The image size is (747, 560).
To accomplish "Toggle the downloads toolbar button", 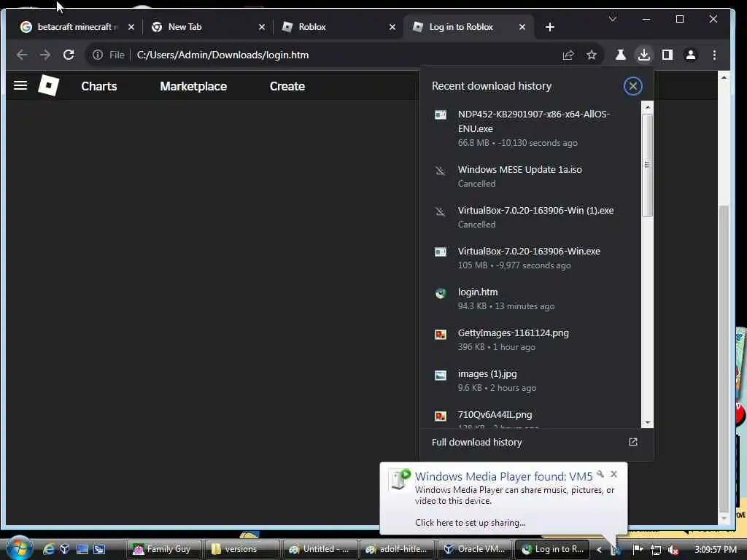I will [x=643, y=55].
